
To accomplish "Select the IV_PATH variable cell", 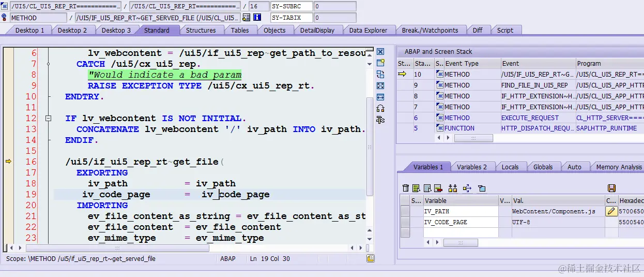I will tap(461, 211).
